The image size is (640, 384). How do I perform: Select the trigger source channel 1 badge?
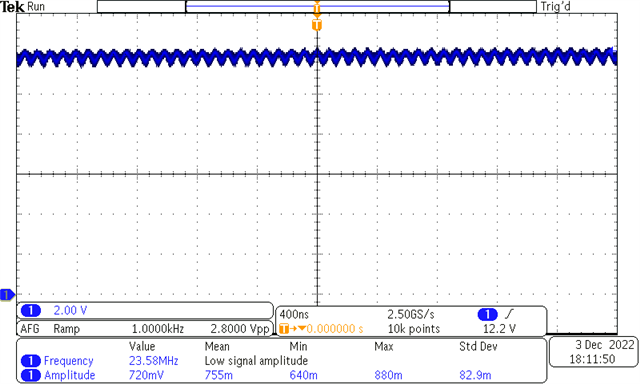pos(487,315)
